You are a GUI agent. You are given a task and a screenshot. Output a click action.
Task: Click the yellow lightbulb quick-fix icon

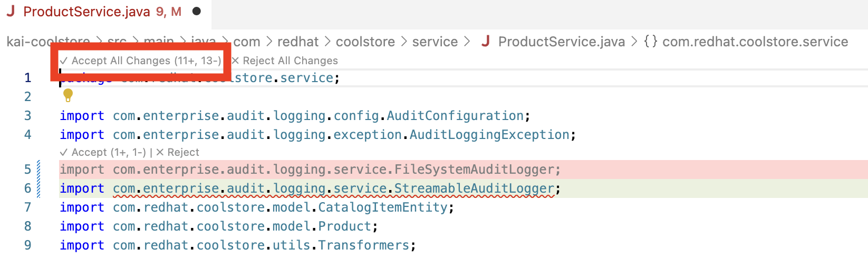point(68,95)
